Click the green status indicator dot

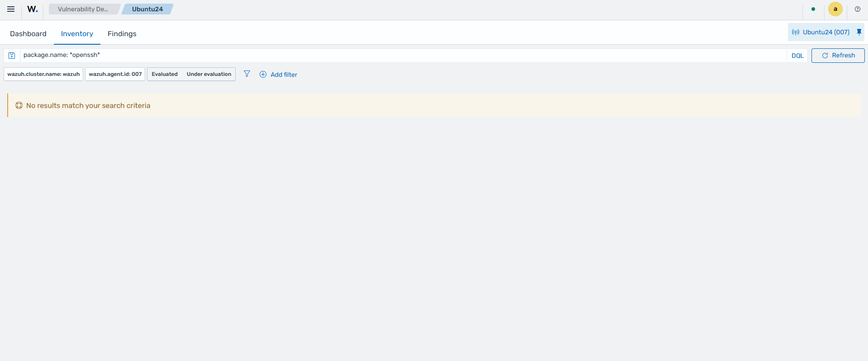(x=813, y=9)
